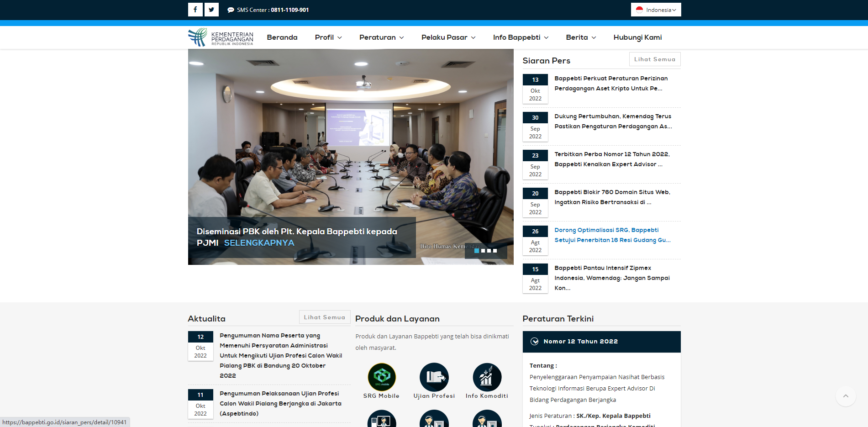Click the 13 Okt 2022 date badge
868x427 pixels.
(x=535, y=89)
